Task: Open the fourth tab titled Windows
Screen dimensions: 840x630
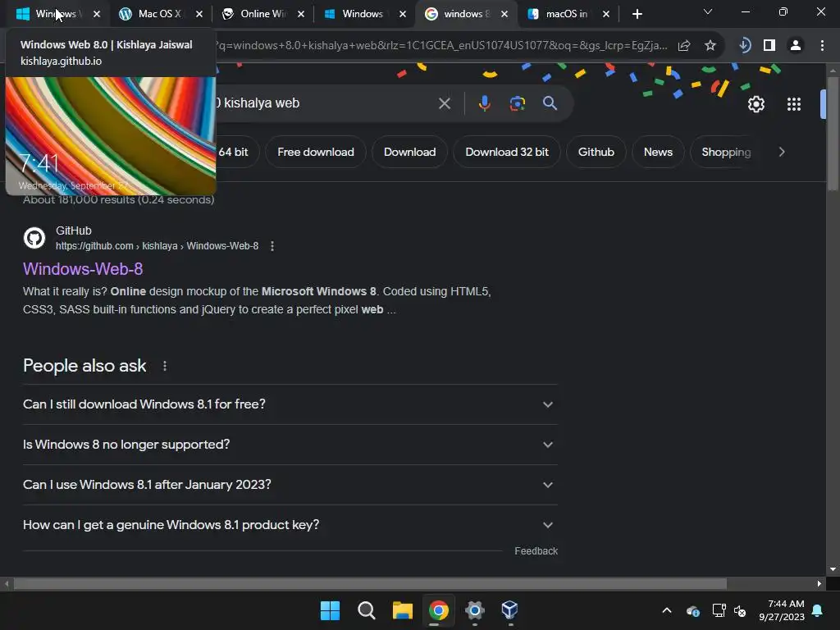Action: (364, 14)
